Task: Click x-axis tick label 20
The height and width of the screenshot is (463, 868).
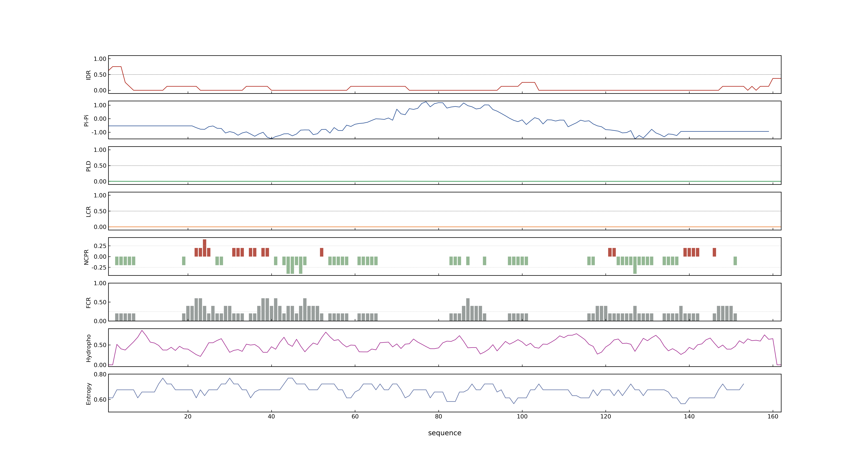Action: 188,416
